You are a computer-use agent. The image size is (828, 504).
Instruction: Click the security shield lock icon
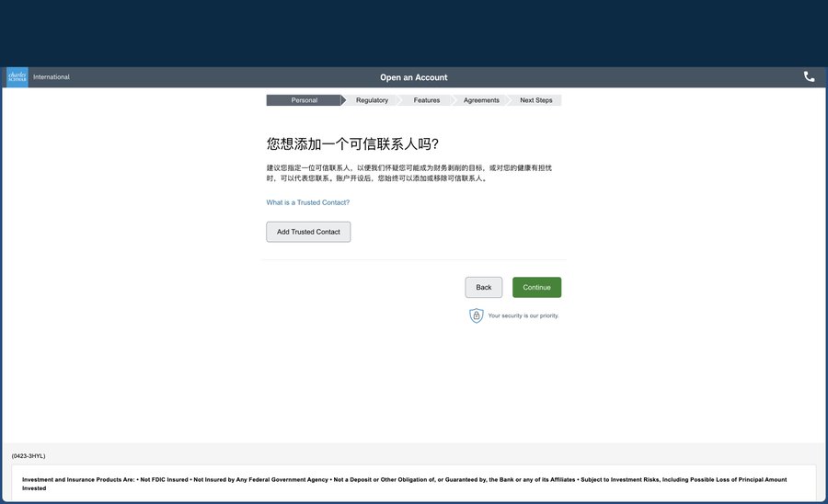477,315
